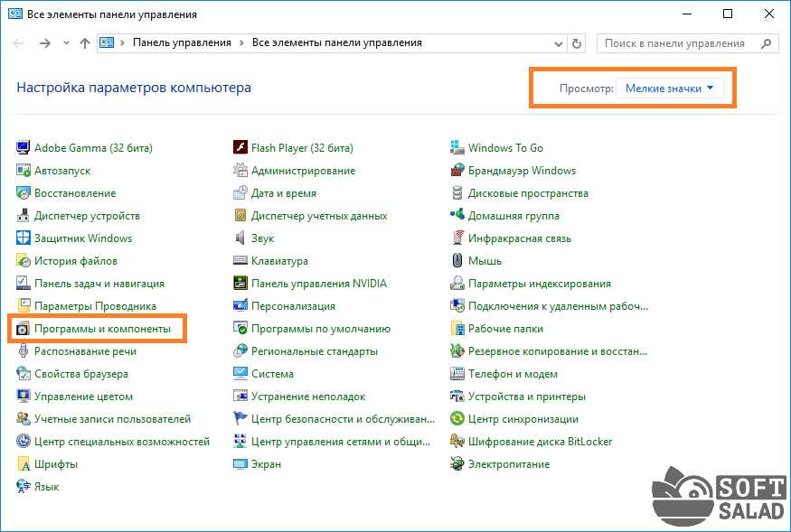
Task: Open Управление цветом
Action: point(84,397)
